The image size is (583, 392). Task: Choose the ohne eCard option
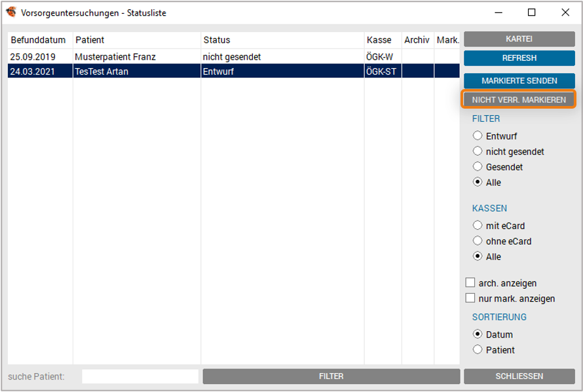click(x=478, y=241)
